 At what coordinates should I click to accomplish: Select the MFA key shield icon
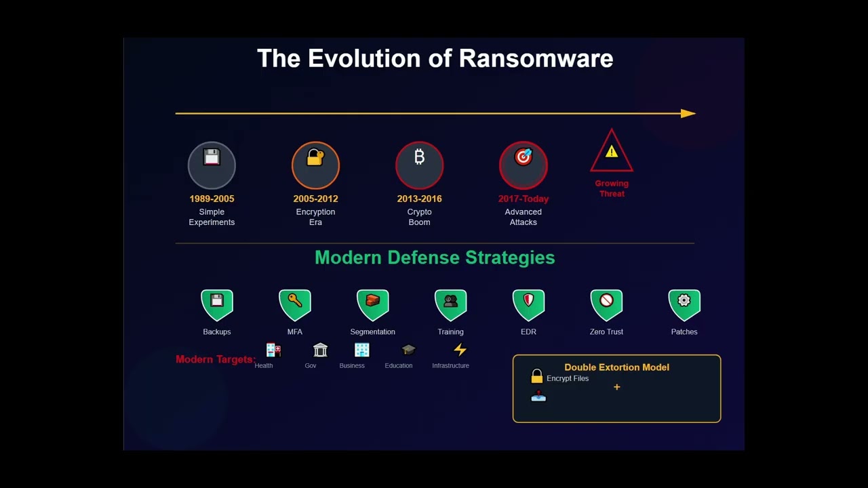295,305
